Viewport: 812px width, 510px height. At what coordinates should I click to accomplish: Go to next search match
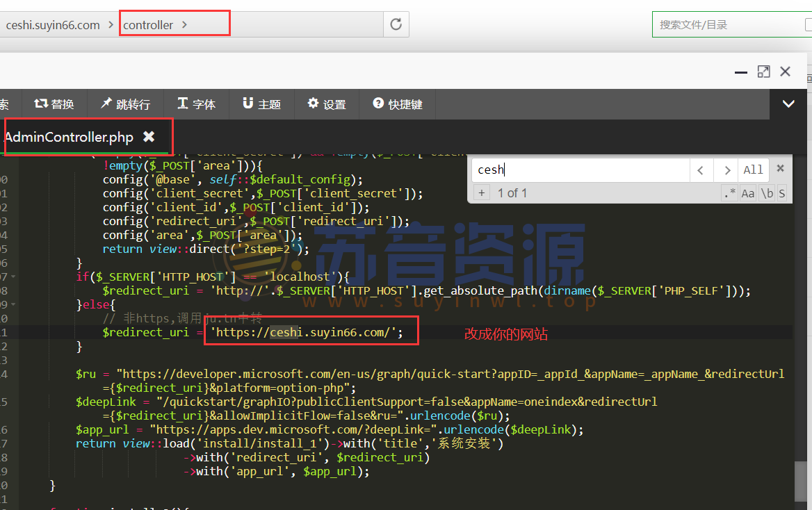click(x=726, y=170)
